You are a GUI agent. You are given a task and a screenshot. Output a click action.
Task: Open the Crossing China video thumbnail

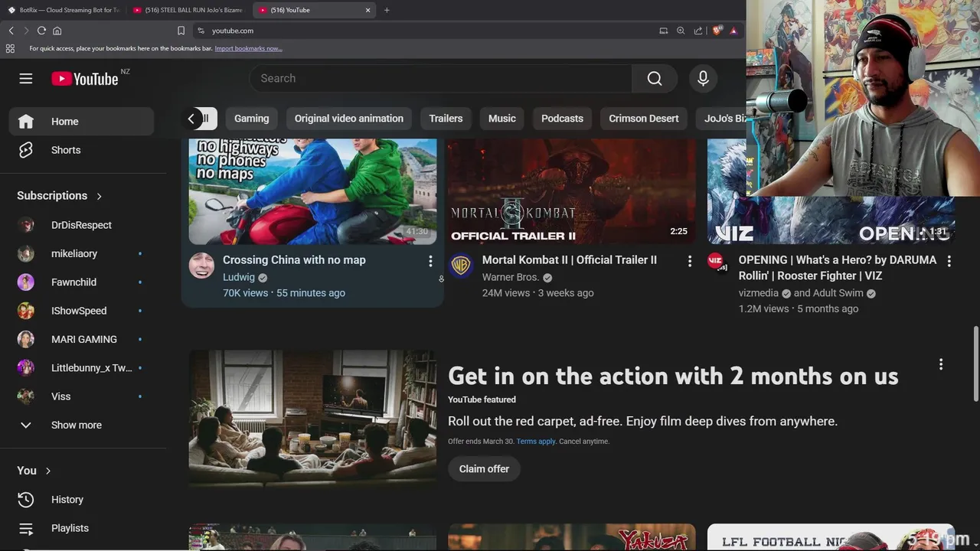pos(312,191)
